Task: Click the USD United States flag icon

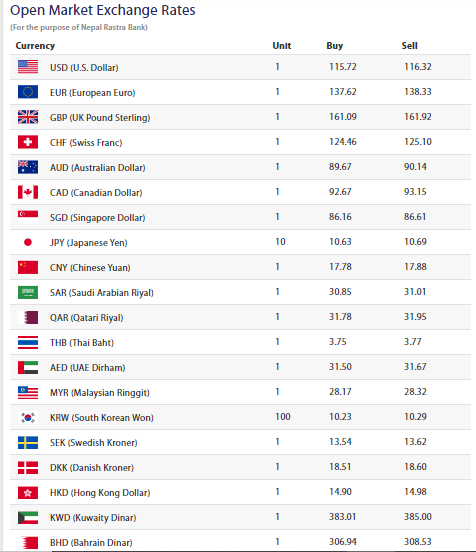Action: [x=28, y=67]
